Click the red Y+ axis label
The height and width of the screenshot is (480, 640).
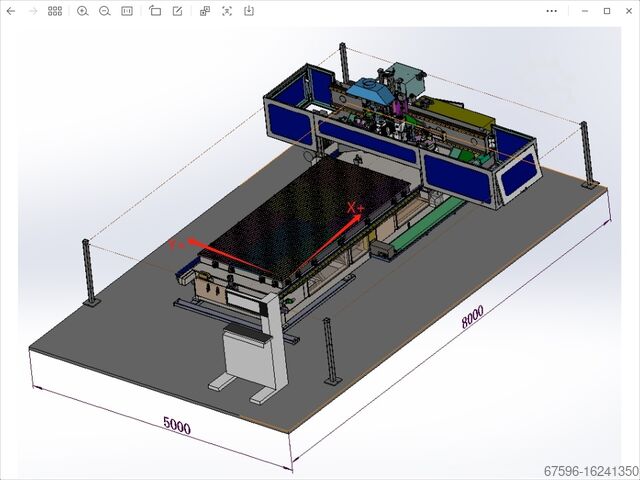coord(175,244)
